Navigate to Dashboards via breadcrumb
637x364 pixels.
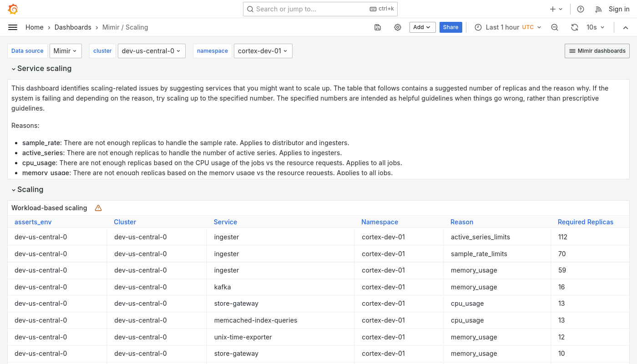pos(73,27)
